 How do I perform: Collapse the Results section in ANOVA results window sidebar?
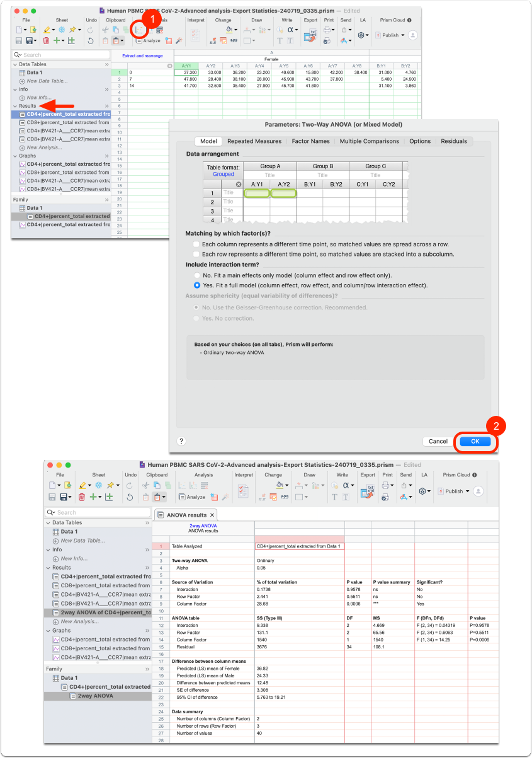click(48, 567)
